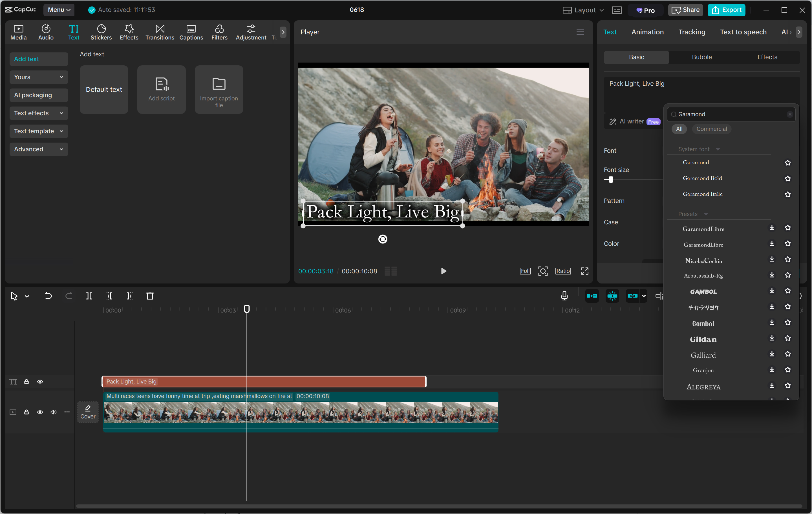Undo the last action
The height and width of the screenshot is (514, 812).
click(48, 296)
